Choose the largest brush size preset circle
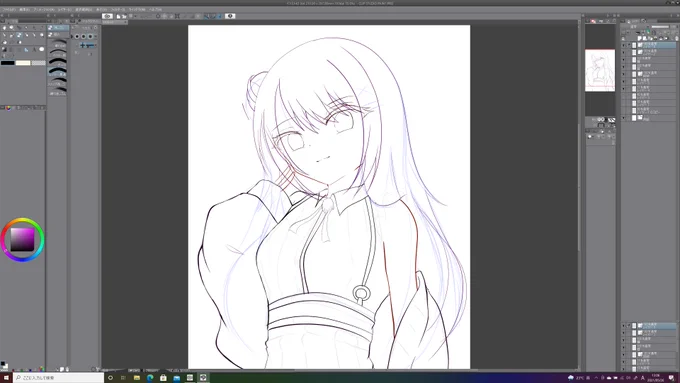The height and width of the screenshot is (383, 680). 90,36
